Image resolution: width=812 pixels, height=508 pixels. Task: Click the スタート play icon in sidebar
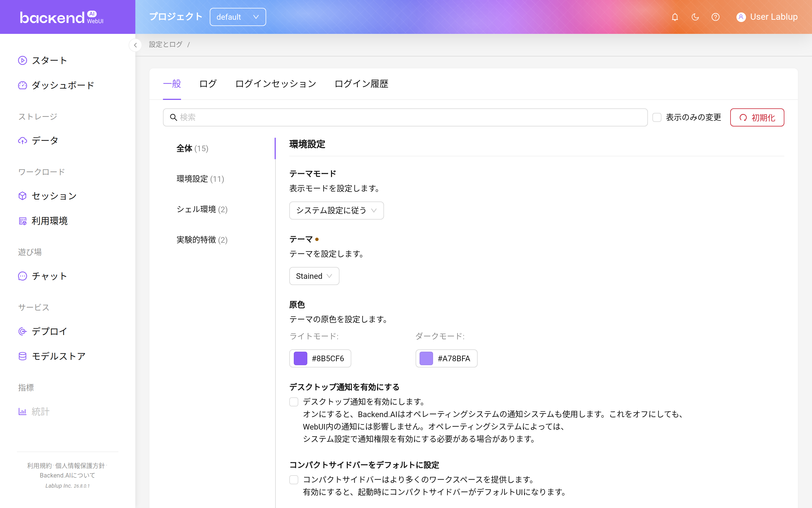[x=23, y=60]
